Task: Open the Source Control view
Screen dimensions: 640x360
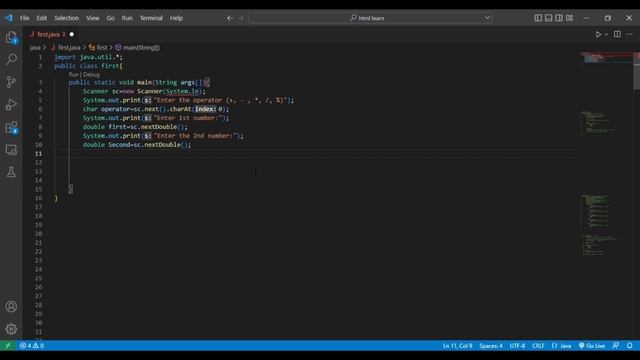Action: (x=11, y=82)
